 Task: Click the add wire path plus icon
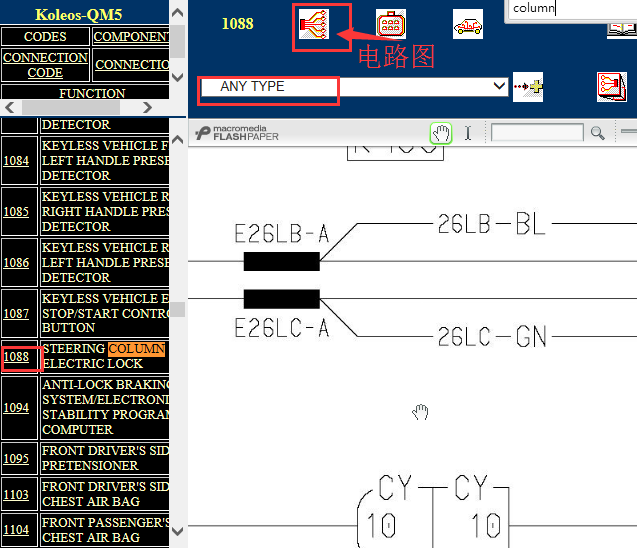pyautogui.click(x=528, y=87)
